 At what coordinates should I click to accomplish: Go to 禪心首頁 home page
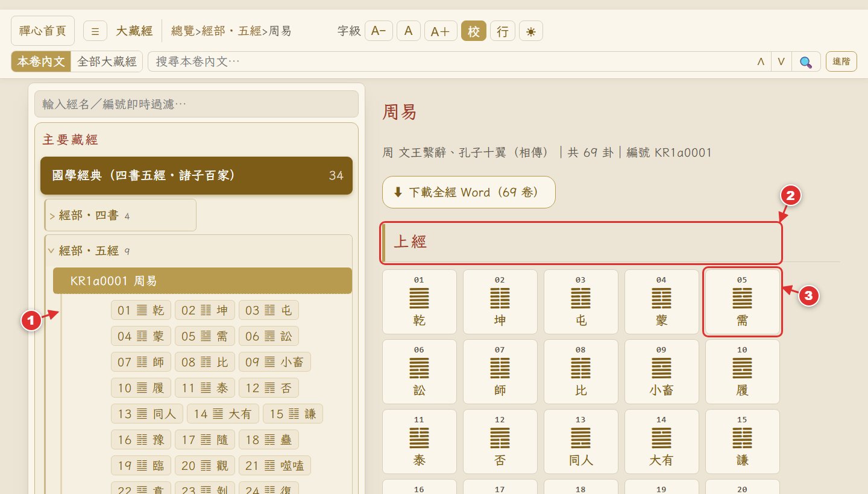pyautogui.click(x=43, y=31)
